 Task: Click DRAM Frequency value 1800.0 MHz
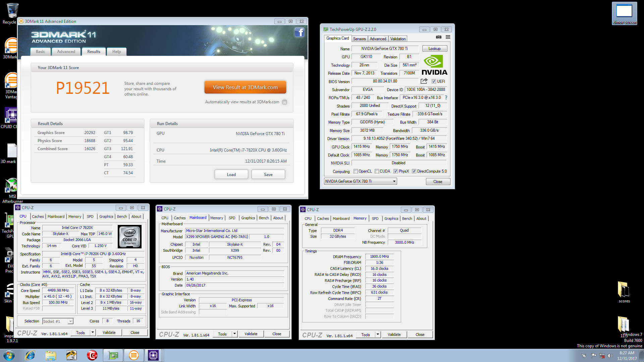[379, 256]
